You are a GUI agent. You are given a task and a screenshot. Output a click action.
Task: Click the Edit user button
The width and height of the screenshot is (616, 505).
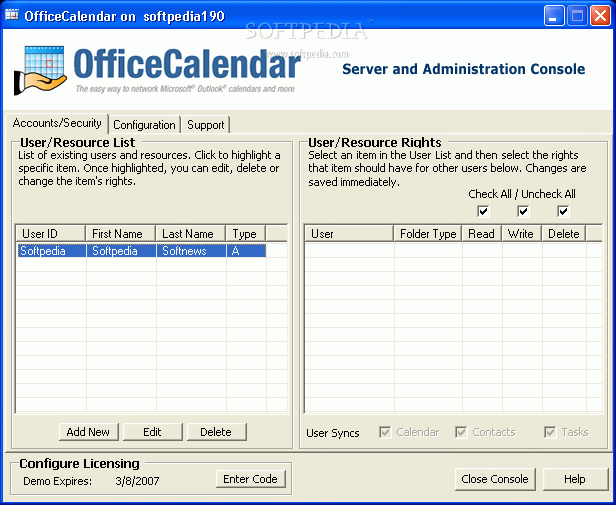pyautogui.click(x=152, y=432)
